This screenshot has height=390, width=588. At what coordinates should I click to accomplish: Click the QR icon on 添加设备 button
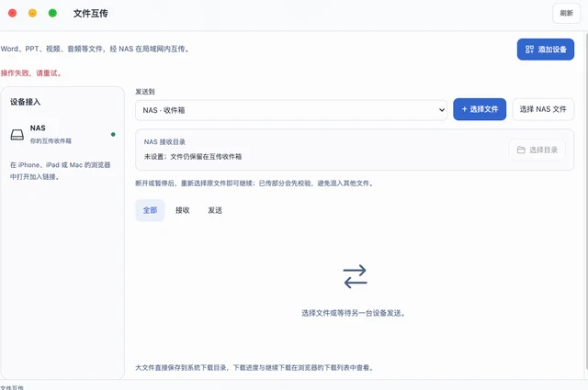point(529,49)
